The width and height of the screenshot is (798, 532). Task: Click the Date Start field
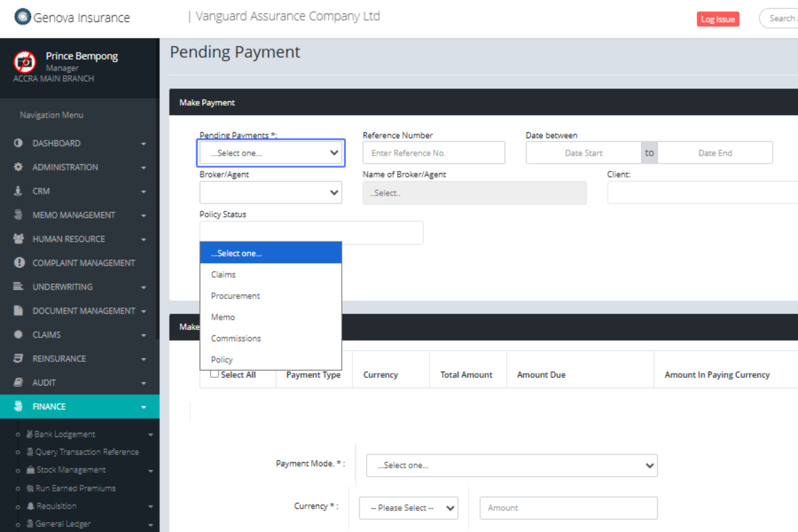(x=583, y=153)
